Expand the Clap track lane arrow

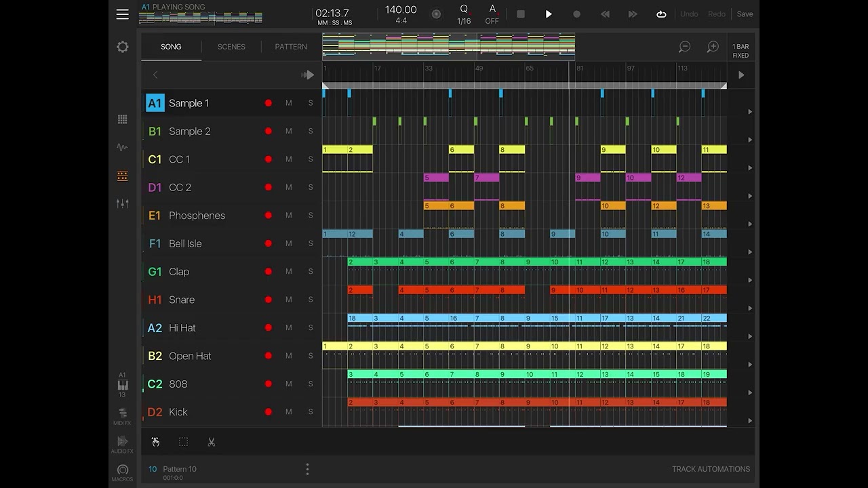[750, 280]
